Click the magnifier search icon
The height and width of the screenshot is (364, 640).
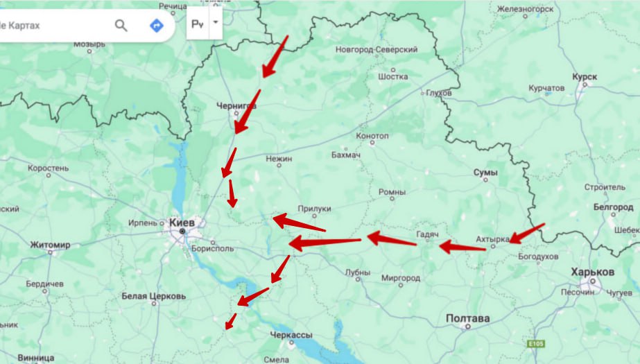[121, 25]
